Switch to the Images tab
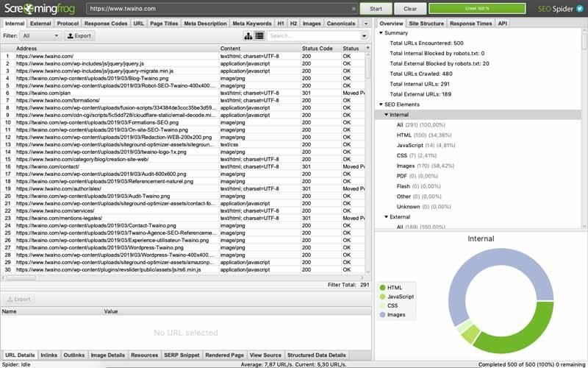 click(312, 24)
